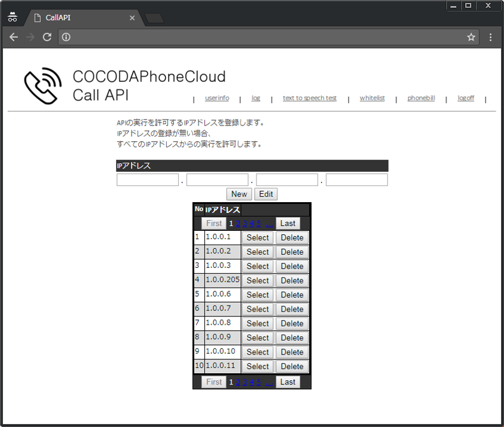The width and height of the screenshot is (504, 427).
Task: Click the site info icon in address bar
Action: pyautogui.click(x=66, y=37)
